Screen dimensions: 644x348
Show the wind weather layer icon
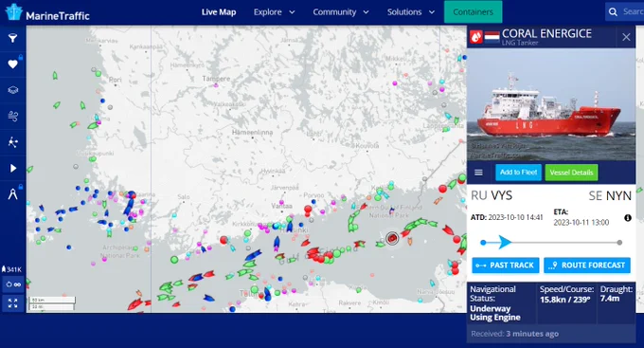(x=12, y=117)
